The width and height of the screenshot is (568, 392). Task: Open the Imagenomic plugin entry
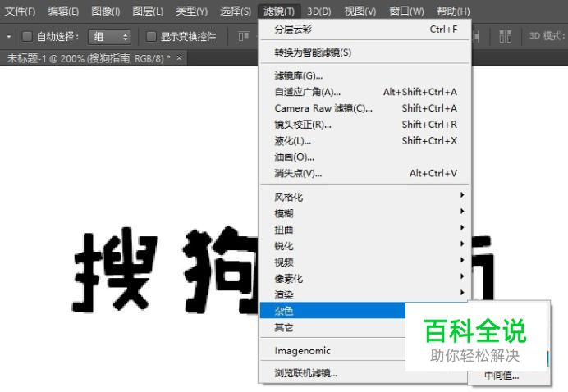click(332, 350)
